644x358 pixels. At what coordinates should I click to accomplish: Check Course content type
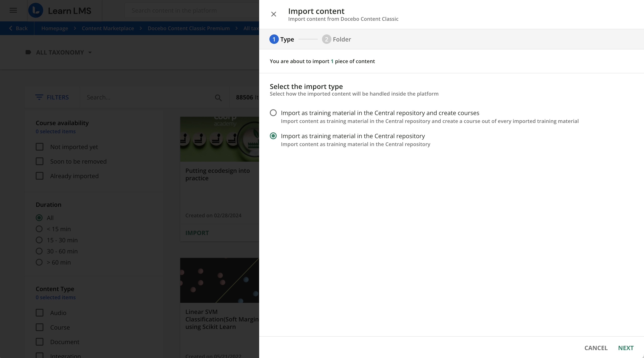(40, 327)
